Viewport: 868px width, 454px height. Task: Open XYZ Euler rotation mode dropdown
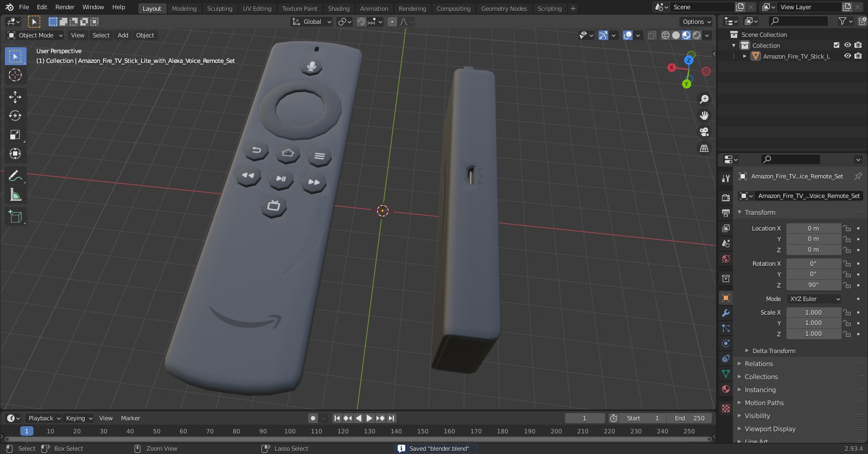[814, 299]
